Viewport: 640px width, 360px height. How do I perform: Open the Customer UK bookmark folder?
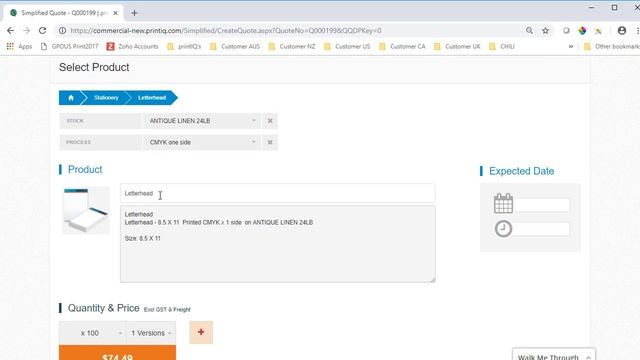coord(457,47)
